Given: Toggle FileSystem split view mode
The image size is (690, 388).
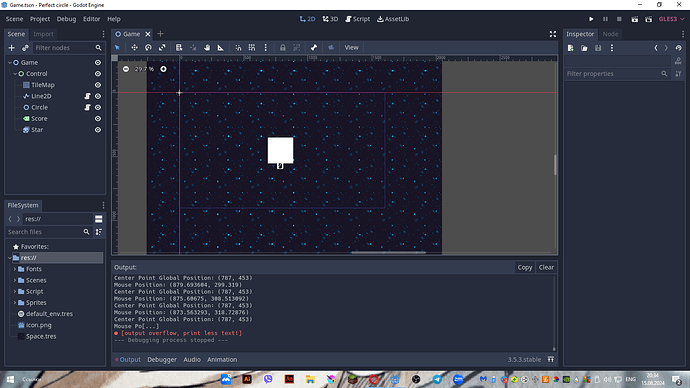Looking at the screenshot, I should pos(99,219).
